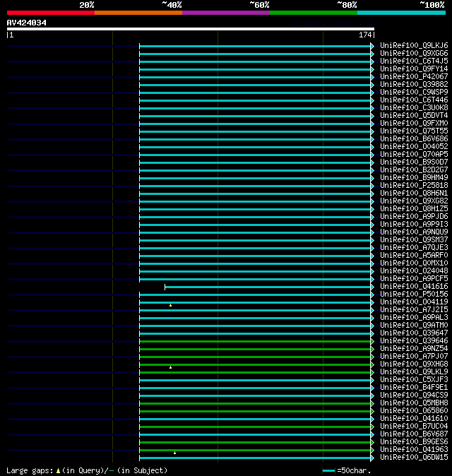Screen dimensions: 452x476
Task: Select label UniRef100_C5XJF3
Action: pos(414,380)
